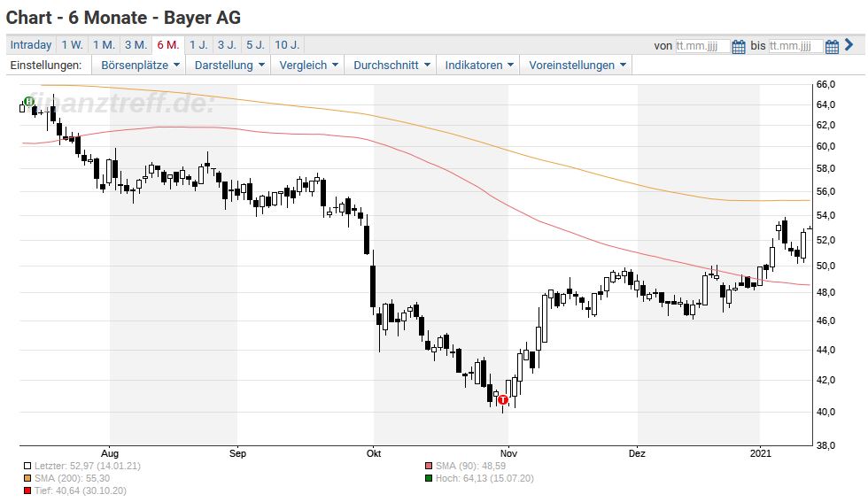Image resolution: width=868 pixels, height=502 pixels.
Task: Click the red T low marker on chart
Action: tap(503, 399)
